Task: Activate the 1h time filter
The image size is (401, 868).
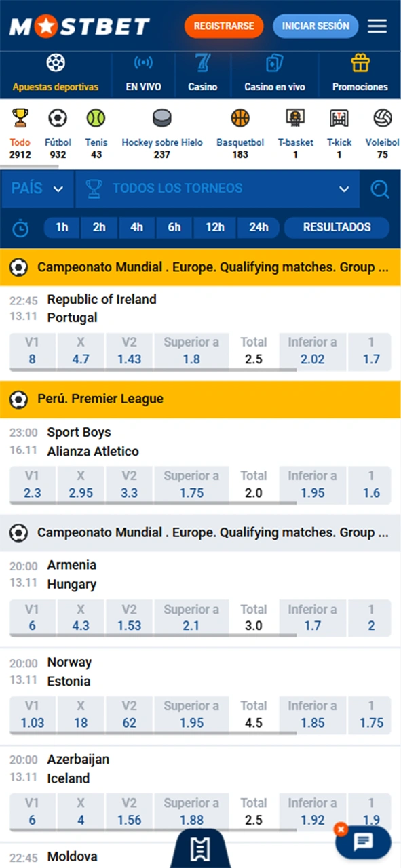Action: [62, 227]
